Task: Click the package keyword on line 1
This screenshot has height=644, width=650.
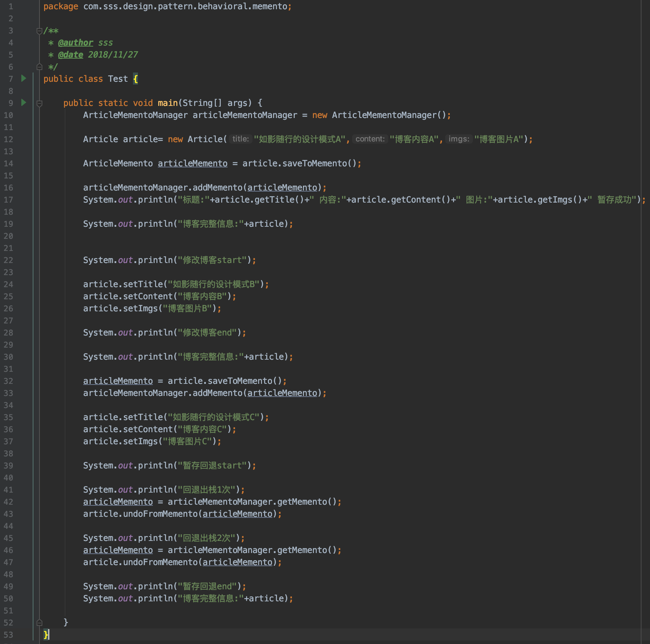Action: pyautogui.click(x=61, y=6)
